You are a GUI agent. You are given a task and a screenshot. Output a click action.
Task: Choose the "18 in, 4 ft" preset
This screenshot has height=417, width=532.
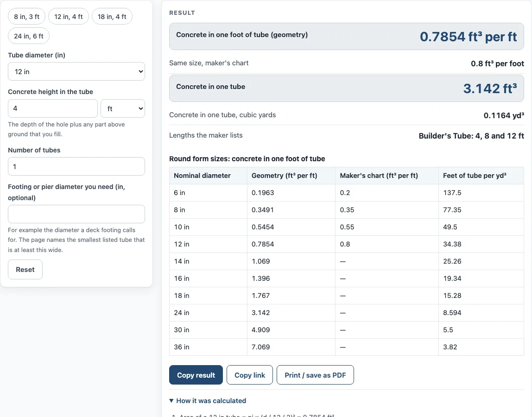[112, 17]
